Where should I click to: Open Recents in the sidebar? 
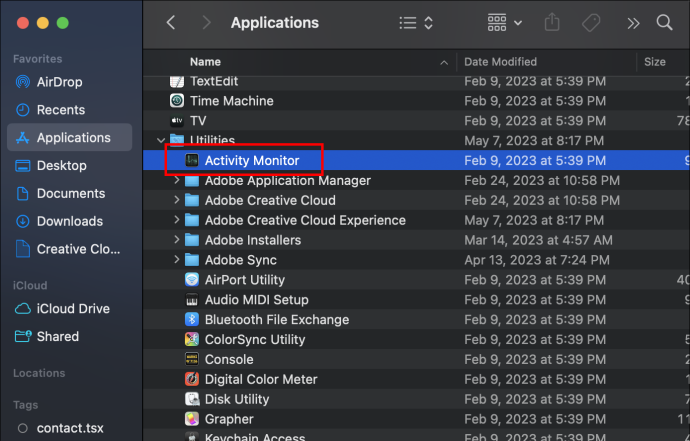click(70, 110)
